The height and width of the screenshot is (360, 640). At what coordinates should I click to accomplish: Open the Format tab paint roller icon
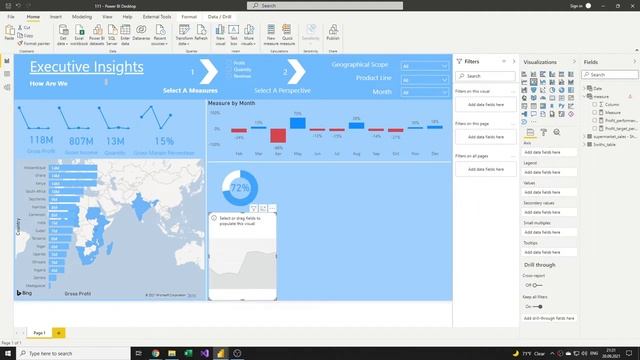(x=544, y=132)
